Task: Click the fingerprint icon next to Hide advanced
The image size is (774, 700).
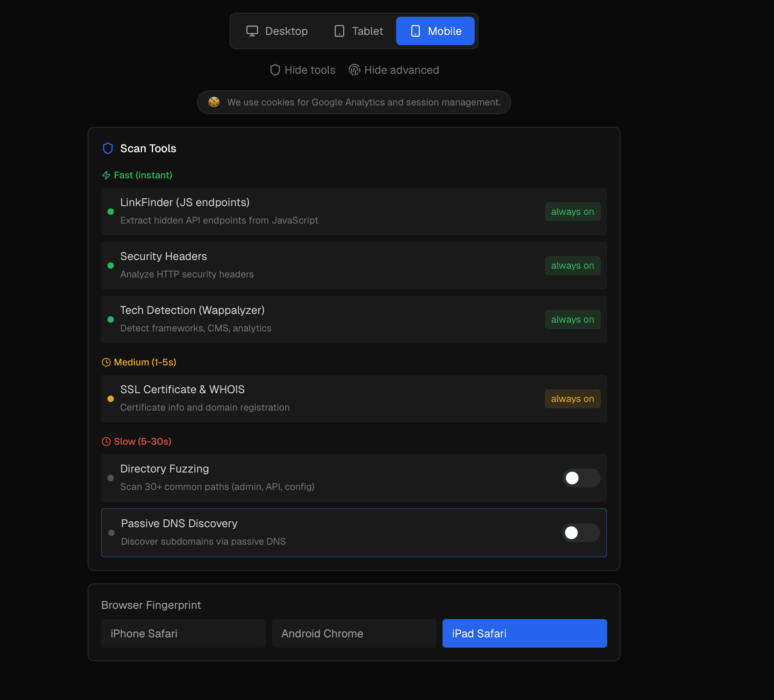Action: [x=354, y=70]
